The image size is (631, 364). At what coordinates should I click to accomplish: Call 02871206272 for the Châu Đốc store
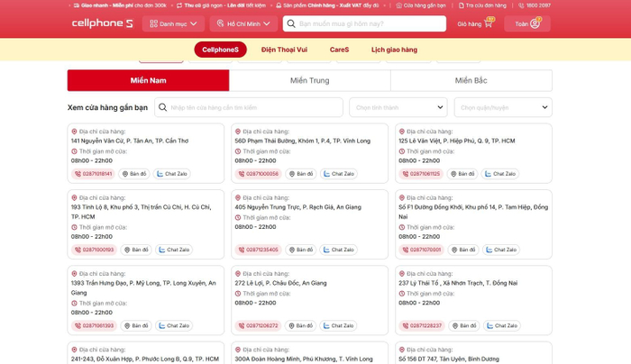(259, 326)
